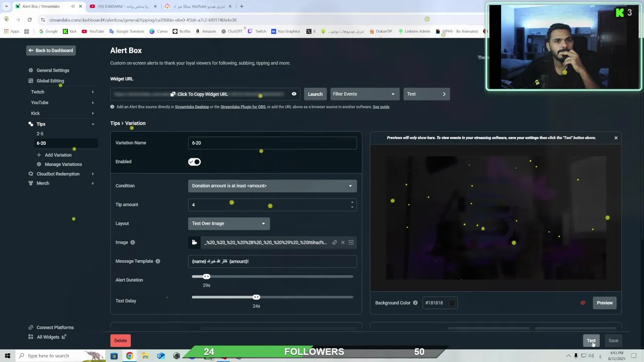Image resolution: width=644 pixels, height=362 pixels.
Task: Open the Layout dropdown Text Over Image
Action: (229, 224)
